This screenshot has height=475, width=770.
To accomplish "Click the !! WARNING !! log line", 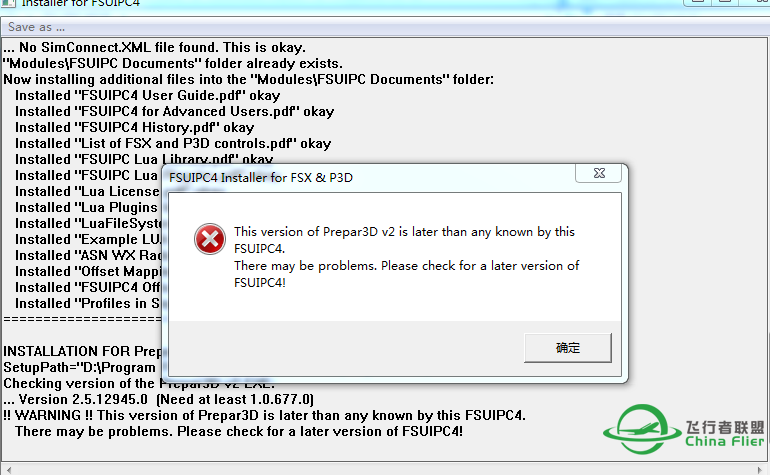I will click(x=264, y=415).
